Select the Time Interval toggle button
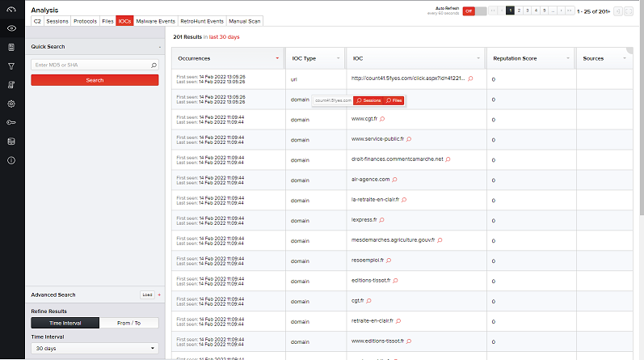Image resolution: width=644 pixels, height=360 pixels. (65, 323)
